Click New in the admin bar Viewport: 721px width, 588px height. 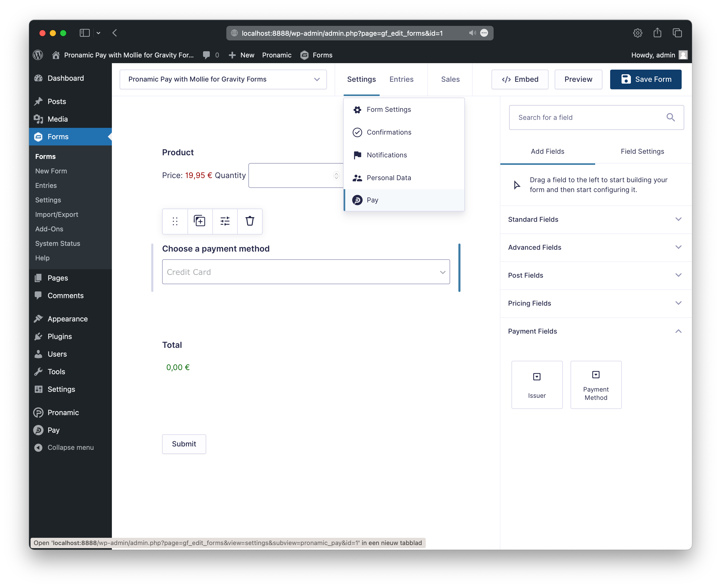241,55
